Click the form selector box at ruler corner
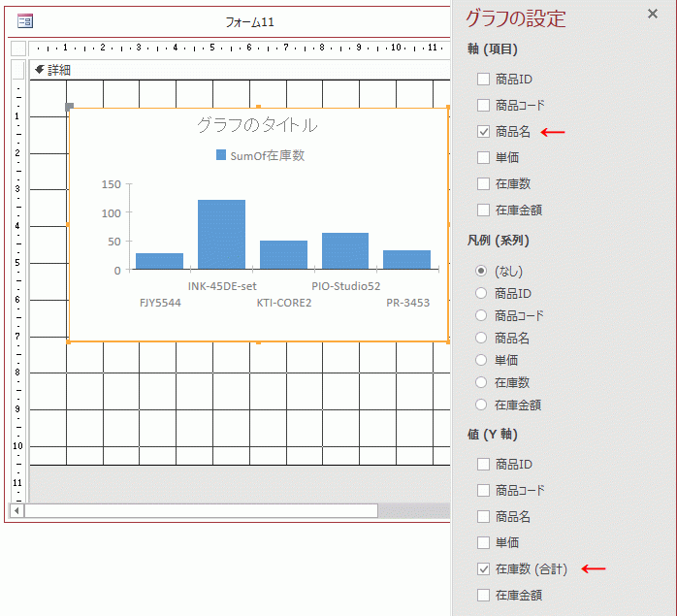 [x=18, y=48]
